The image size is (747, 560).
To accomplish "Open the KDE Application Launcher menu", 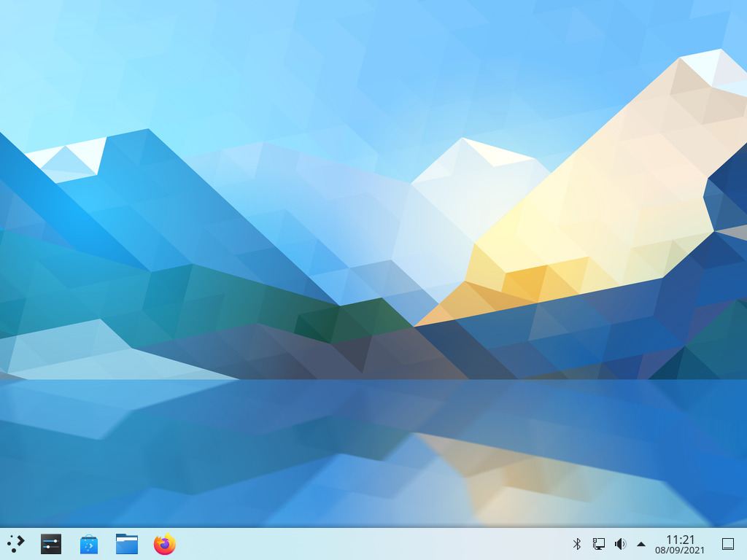I will 16,544.
